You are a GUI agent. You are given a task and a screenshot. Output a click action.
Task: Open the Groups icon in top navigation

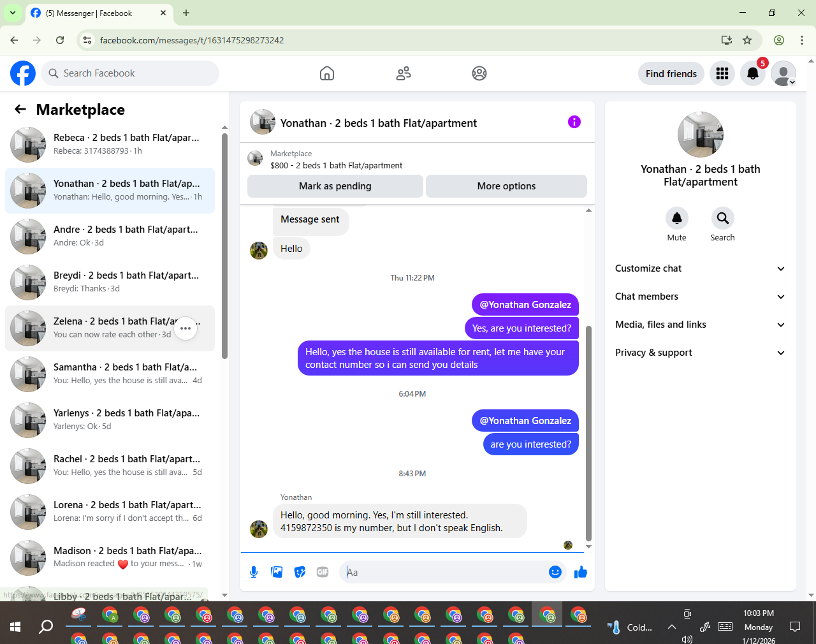point(479,73)
